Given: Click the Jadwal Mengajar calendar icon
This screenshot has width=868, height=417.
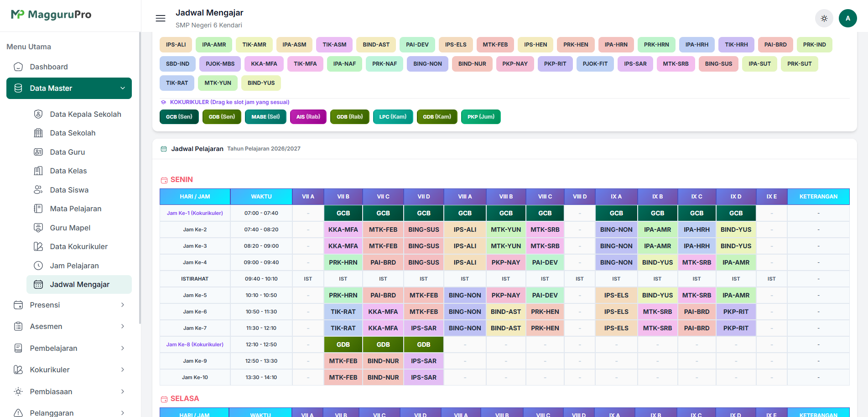Looking at the screenshot, I should click(x=38, y=284).
